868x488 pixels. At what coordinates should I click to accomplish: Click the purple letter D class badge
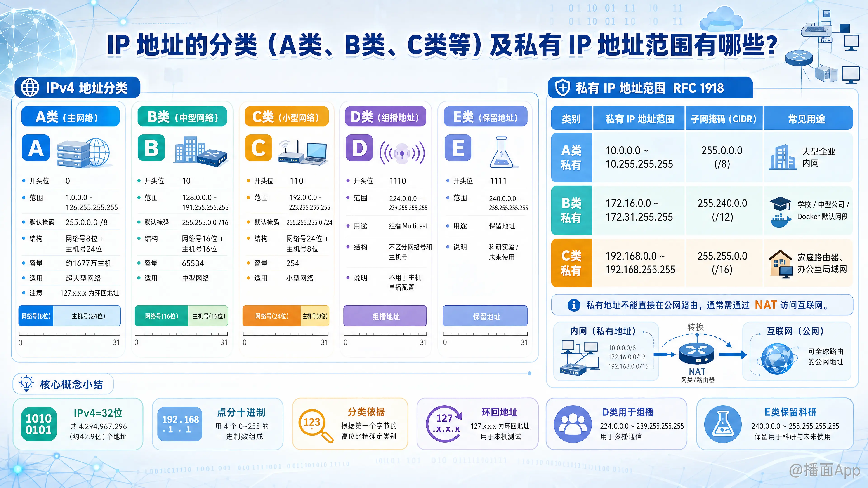pyautogui.click(x=359, y=148)
